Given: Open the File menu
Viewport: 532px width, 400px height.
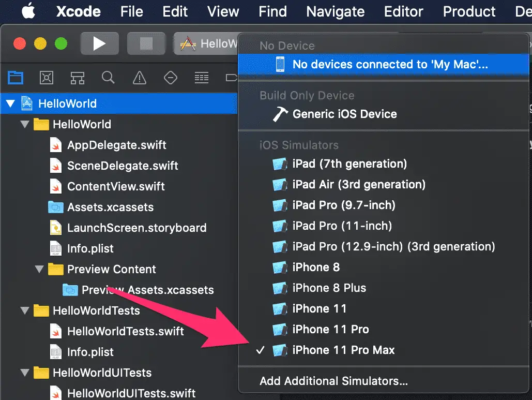Looking at the screenshot, I should click(132, 11).
